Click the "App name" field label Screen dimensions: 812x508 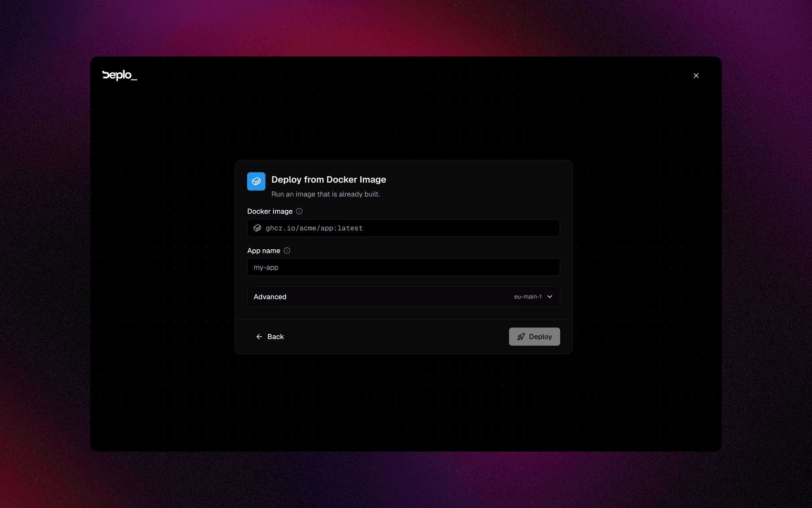(264, 251)
